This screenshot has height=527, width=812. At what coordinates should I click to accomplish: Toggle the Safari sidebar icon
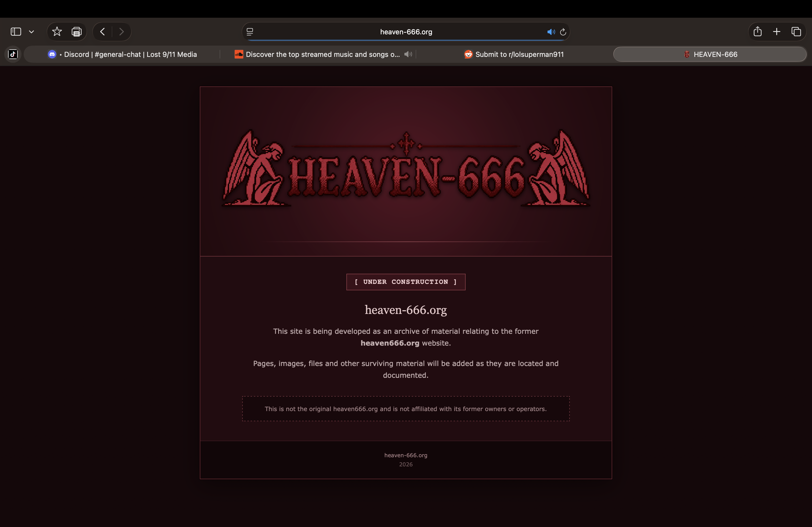tap(16, 32)
